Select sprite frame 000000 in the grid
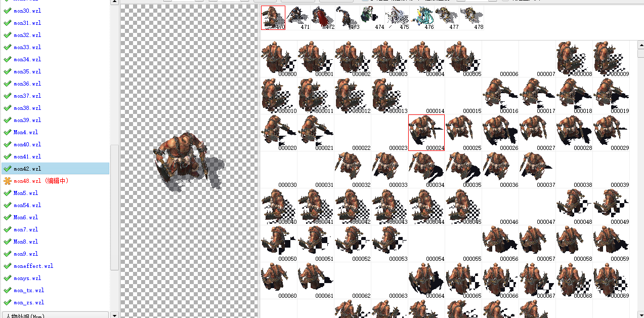This screenshot has height=318, width=644. [279, 59]
